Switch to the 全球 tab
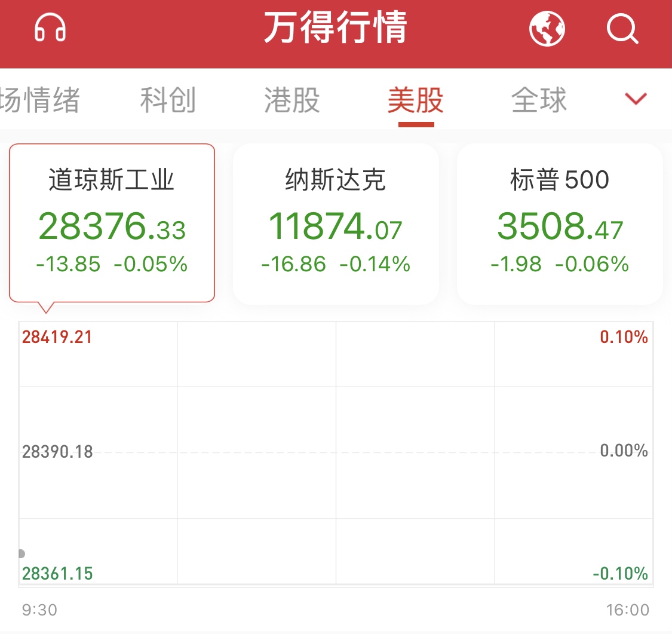Screen dimensions: 672x634 (539, 100)
